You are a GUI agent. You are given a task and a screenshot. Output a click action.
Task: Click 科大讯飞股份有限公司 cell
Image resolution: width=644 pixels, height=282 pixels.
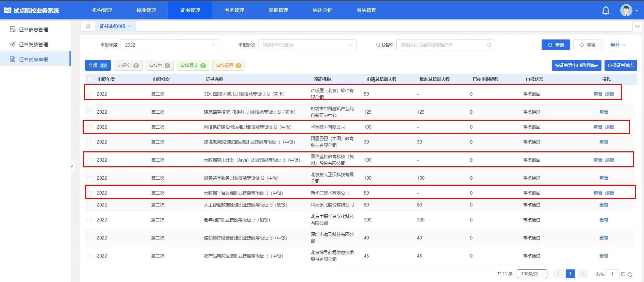click(x=332, y=205)
